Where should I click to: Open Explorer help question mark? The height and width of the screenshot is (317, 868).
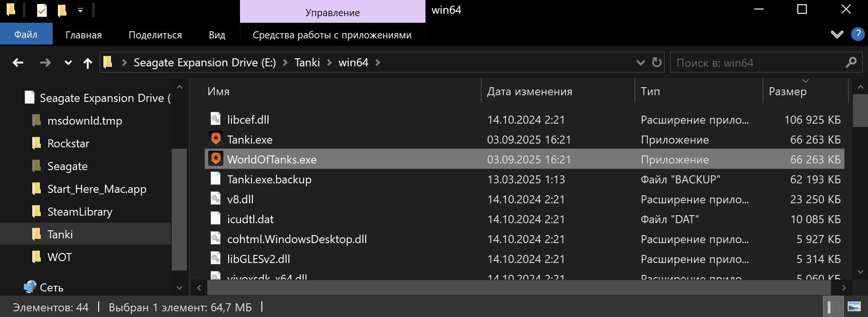pos(858,35)
